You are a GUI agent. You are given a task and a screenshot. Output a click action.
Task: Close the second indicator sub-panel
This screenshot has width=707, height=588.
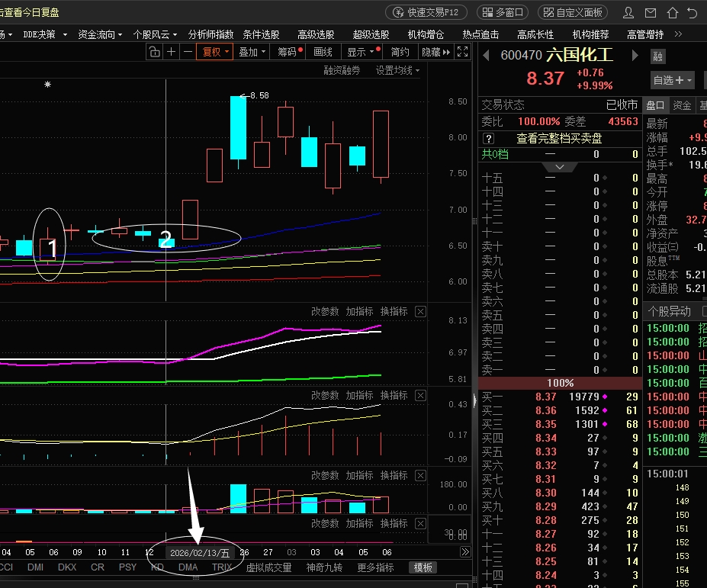pos(420,396)
